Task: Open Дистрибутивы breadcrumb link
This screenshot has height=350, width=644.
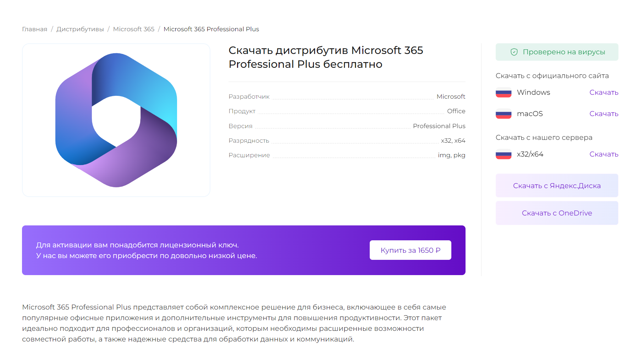Action: coord(80,29)
